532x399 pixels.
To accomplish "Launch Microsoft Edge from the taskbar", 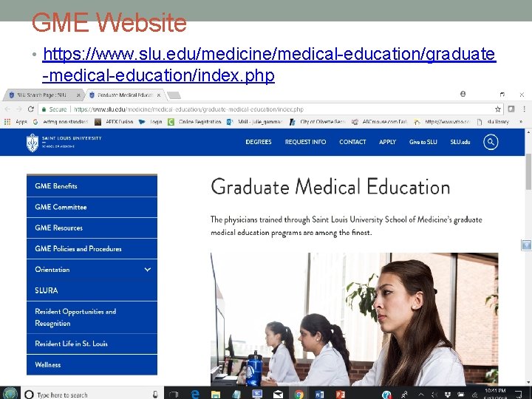I will pyautogui.click(x=195, y=395).
